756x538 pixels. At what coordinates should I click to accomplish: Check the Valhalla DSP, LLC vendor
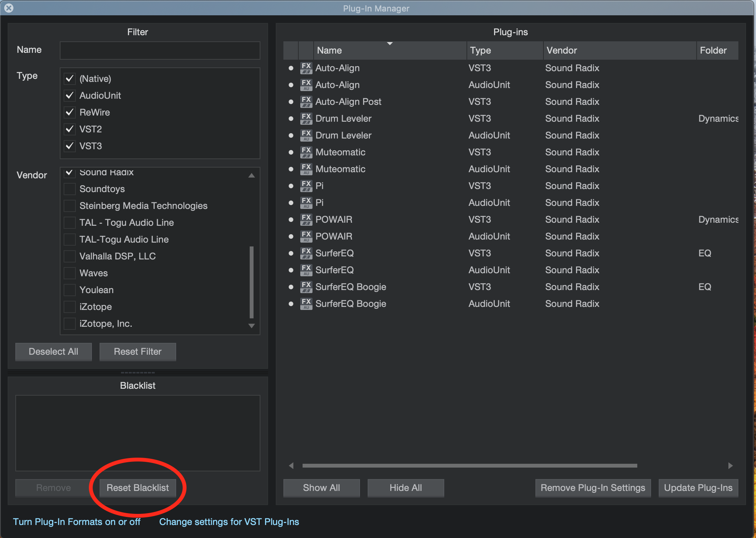coord(69,256)
